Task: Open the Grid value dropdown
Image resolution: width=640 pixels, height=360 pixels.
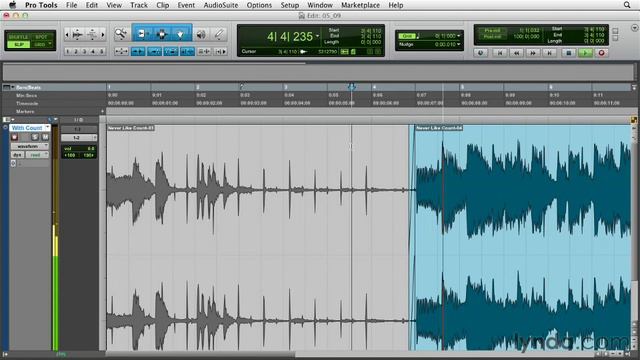Action: (459, 36)
